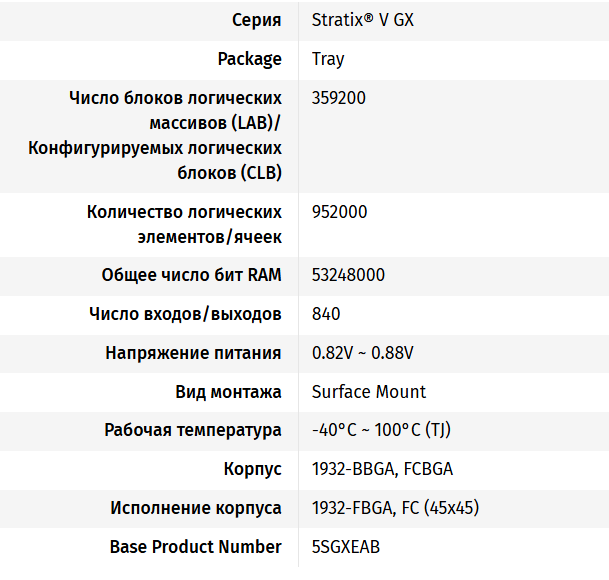Click the "Число входов/выходов" label

click(x=185, y=314)
